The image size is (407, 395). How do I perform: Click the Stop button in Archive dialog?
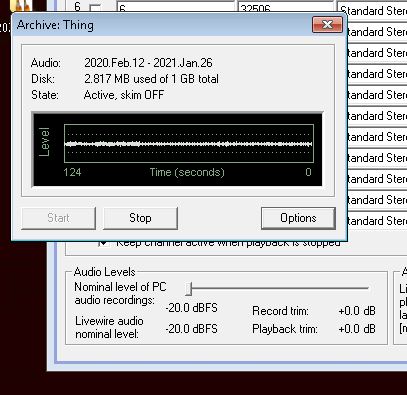point(140,218)
